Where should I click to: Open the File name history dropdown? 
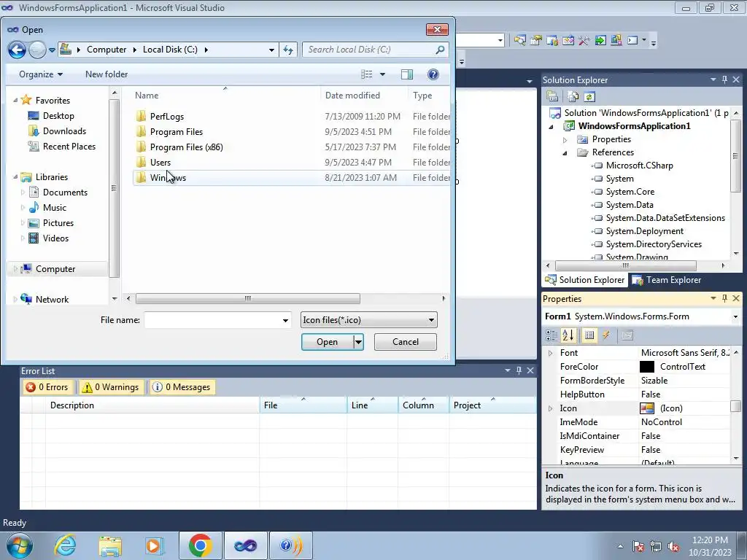click(285, 320)
